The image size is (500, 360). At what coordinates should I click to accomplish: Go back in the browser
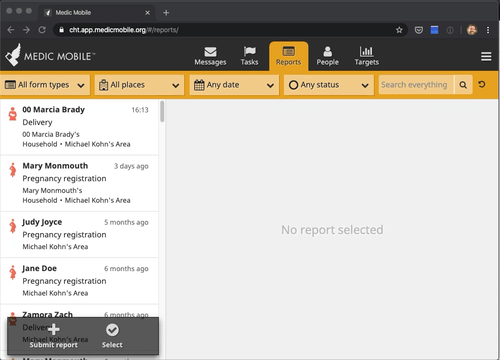point(11,30)
